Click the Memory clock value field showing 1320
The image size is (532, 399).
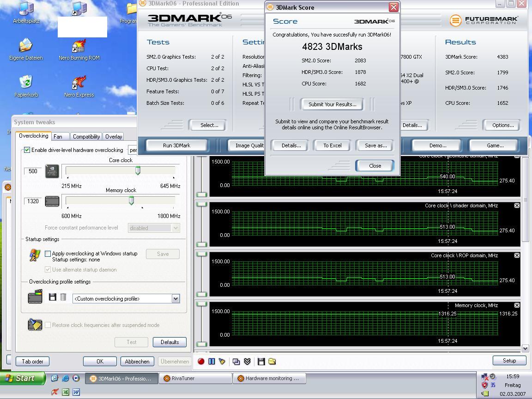33,201
